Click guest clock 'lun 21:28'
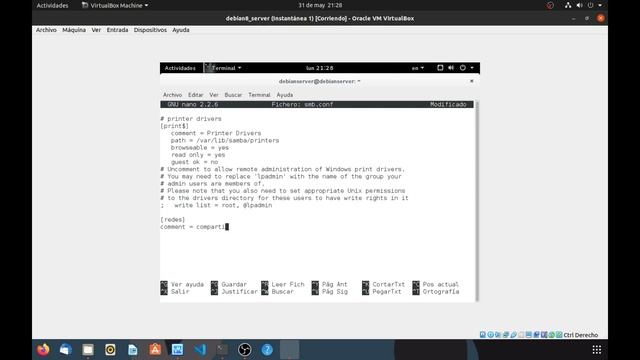 [x=320, y=68]
